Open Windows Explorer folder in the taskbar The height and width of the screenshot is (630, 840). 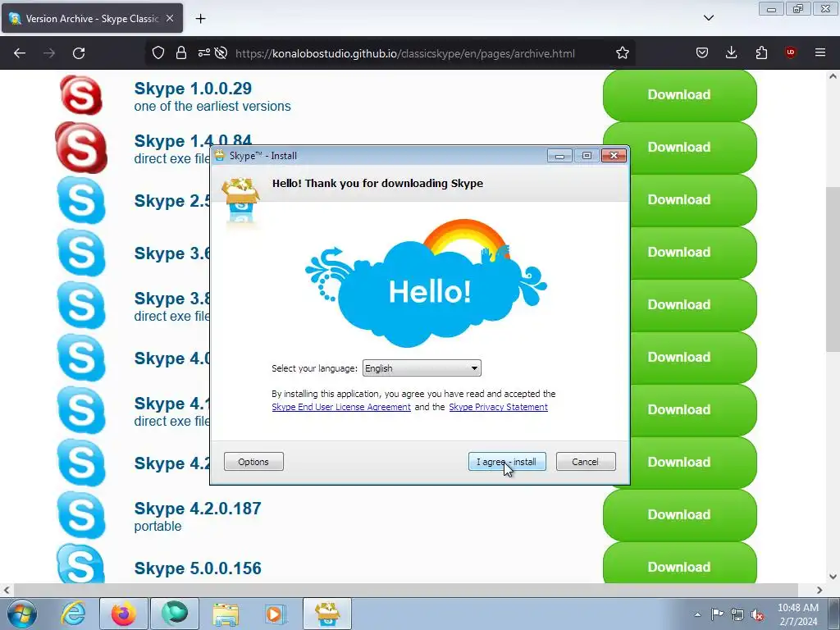coord(226,614)
